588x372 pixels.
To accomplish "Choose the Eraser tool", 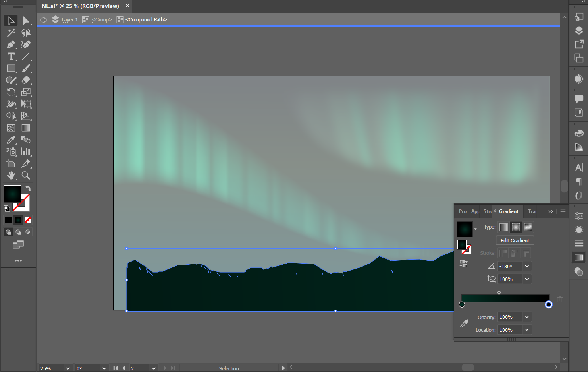I will click(x=26, y=80).
